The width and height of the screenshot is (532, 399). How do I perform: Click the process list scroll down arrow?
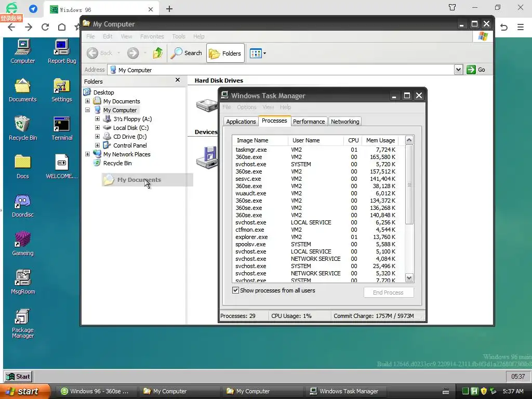[409, 278]
